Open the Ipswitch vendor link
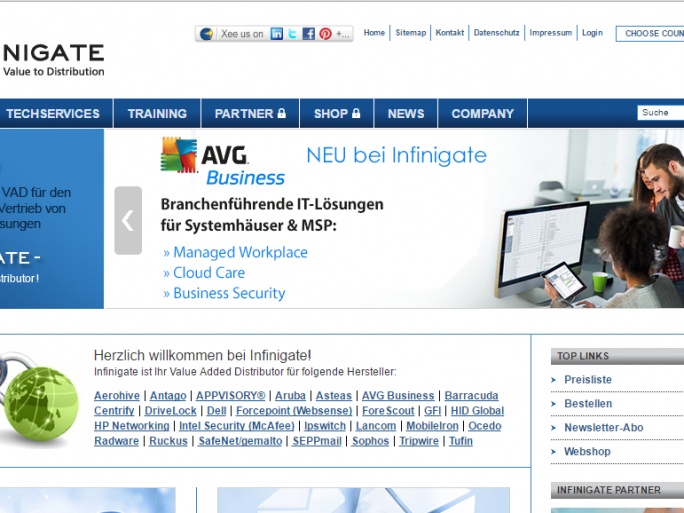Viewport: 684px width, 513px height. click(325, 426)
